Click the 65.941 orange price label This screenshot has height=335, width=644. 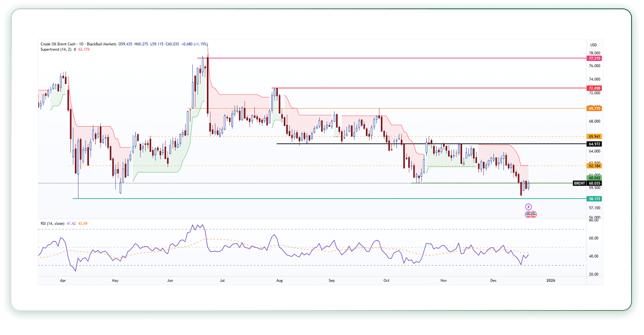pos(594,136)
